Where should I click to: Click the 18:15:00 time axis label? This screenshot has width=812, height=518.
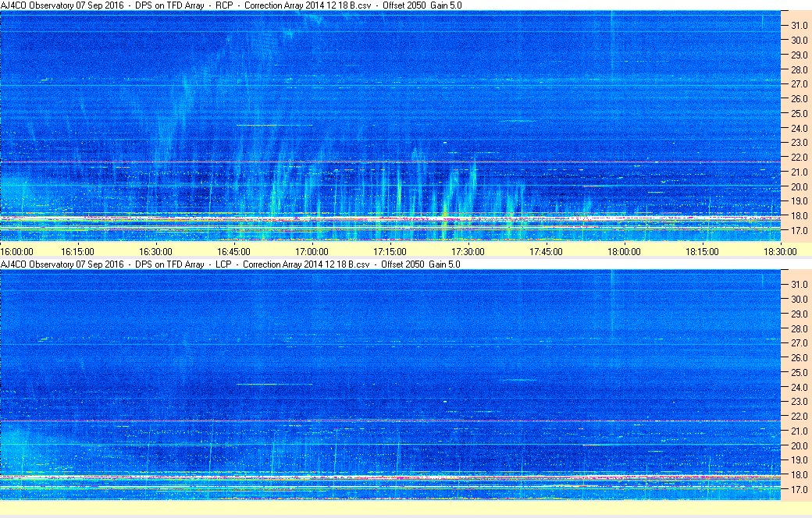[703, 251]
